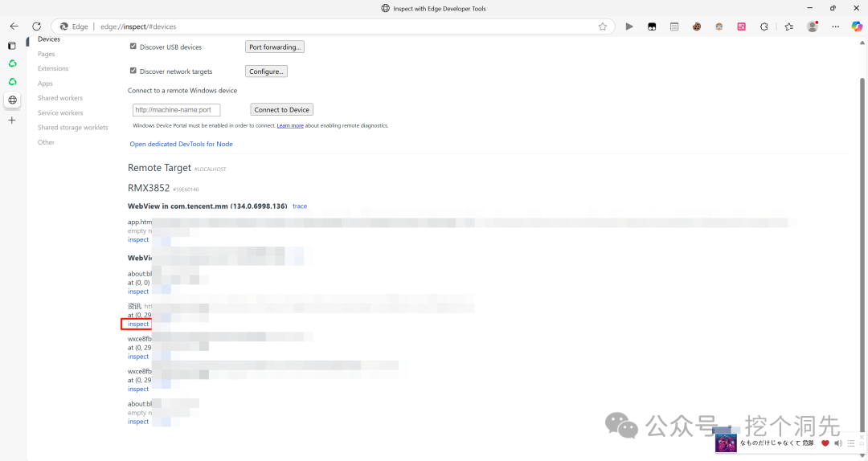
Task: Open the Extensions section in the left navigation
Action: click(x=53, y=68)
